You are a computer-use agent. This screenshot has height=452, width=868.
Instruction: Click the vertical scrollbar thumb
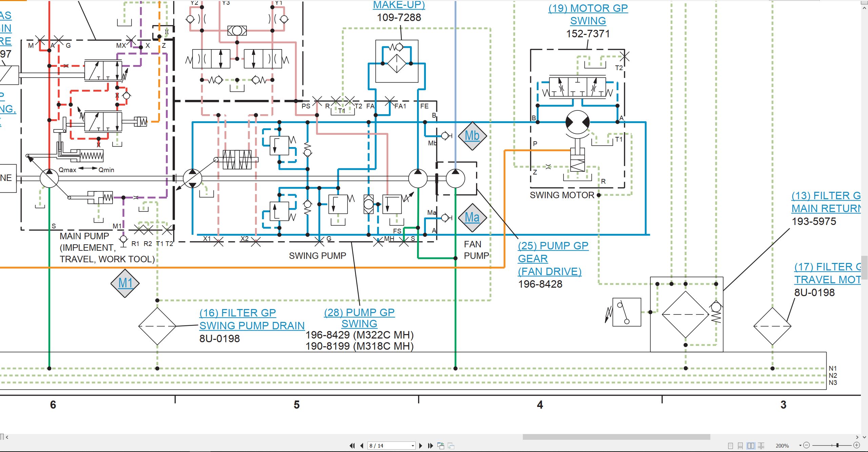tap(865, 267)
